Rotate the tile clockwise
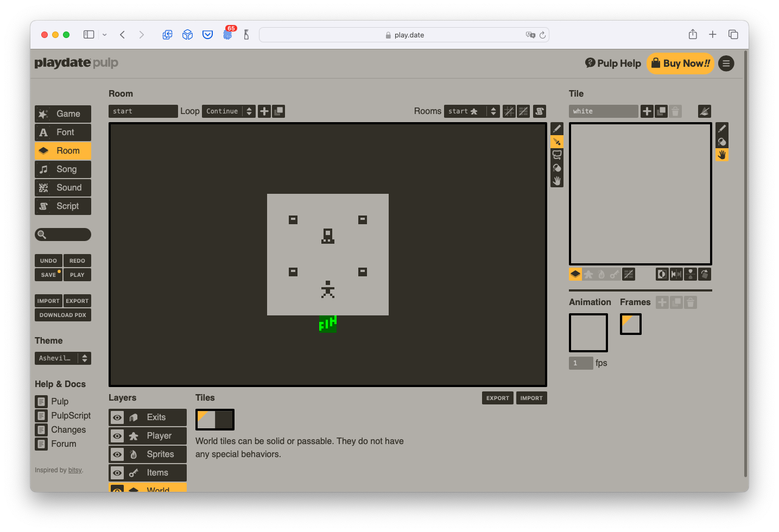Viewport: 779px width, 532px height. point(705,274)
